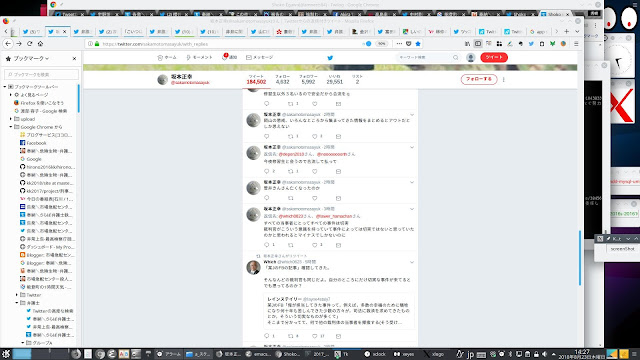
Task: Save page to Pocket icon
Action: point(409,44)
